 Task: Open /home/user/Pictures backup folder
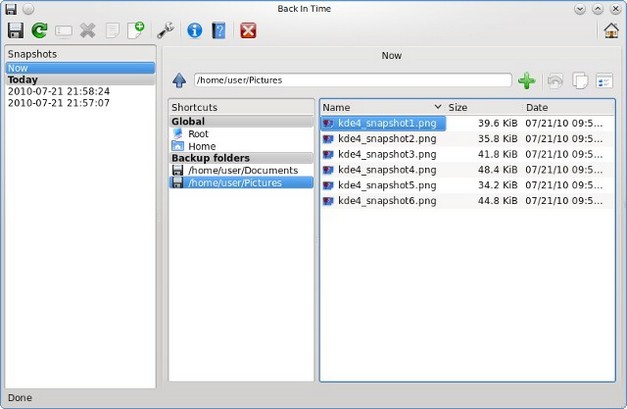(x=241, y=183)
